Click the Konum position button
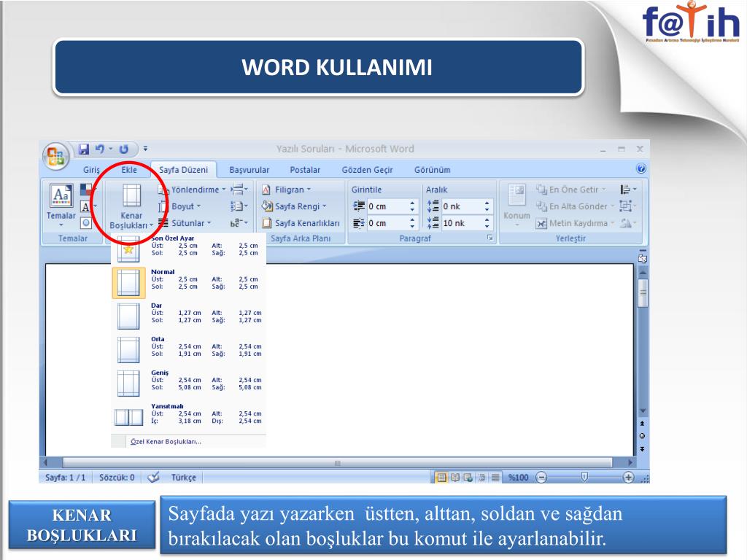The height and width of the screenshot is (560, 747). coord(517,205)
